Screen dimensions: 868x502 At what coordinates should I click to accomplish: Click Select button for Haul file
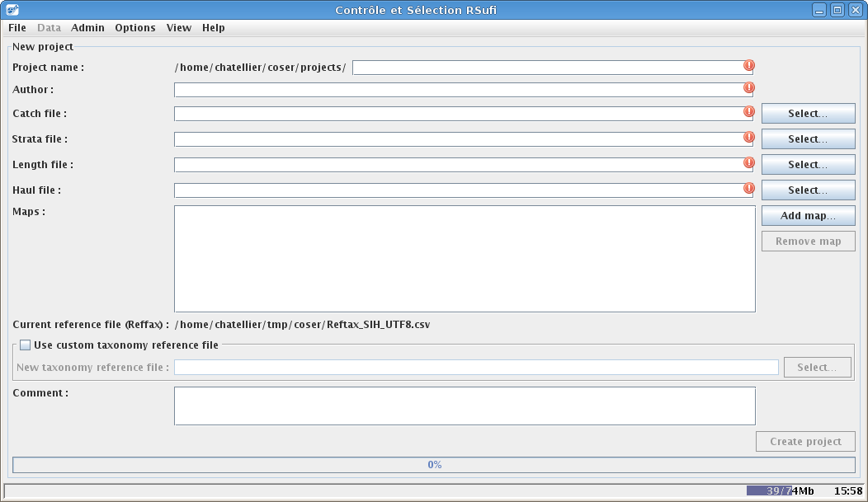click(809, 190)
